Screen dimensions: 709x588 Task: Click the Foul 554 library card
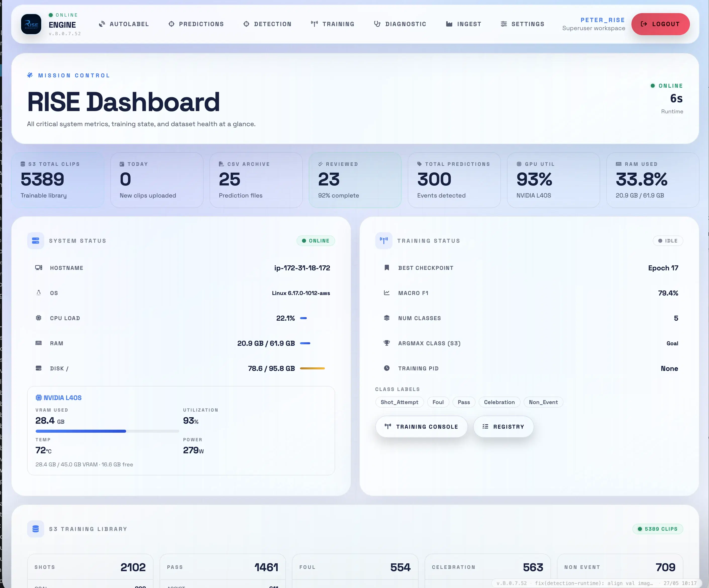(x=355, y=571)
